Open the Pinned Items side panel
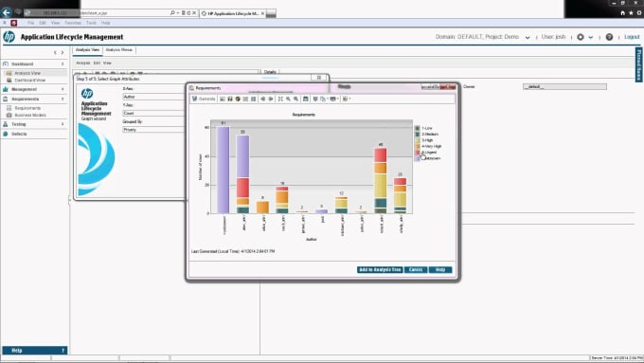The height and width of the screenshot is (363, 644). pos(639,65)
